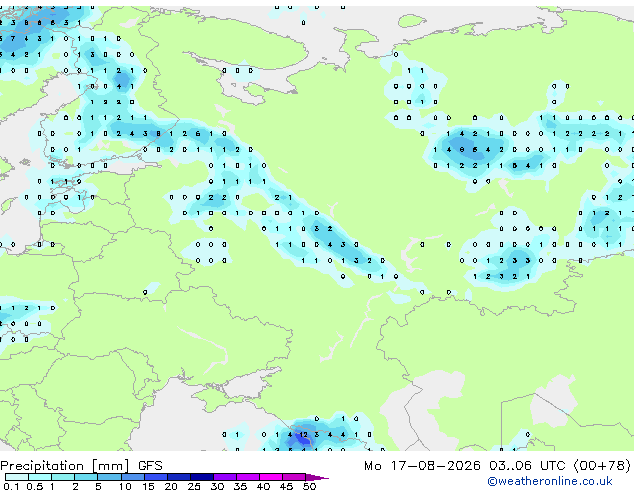Click the purple arrow tip above 50
This screenshot has width=634, height=490.
[x=317, y=477]
